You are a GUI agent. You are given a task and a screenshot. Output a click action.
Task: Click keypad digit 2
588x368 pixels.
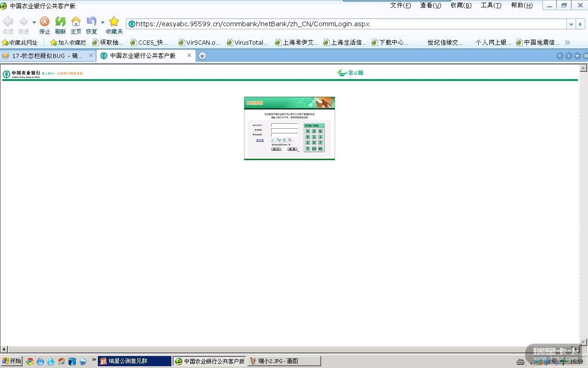(314, 137)
